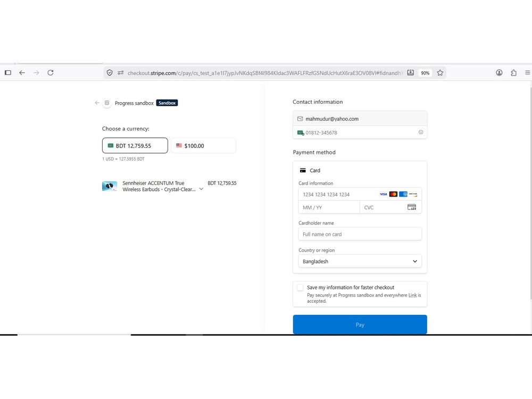Click the Discover logo icon

(x=413, y=194)
